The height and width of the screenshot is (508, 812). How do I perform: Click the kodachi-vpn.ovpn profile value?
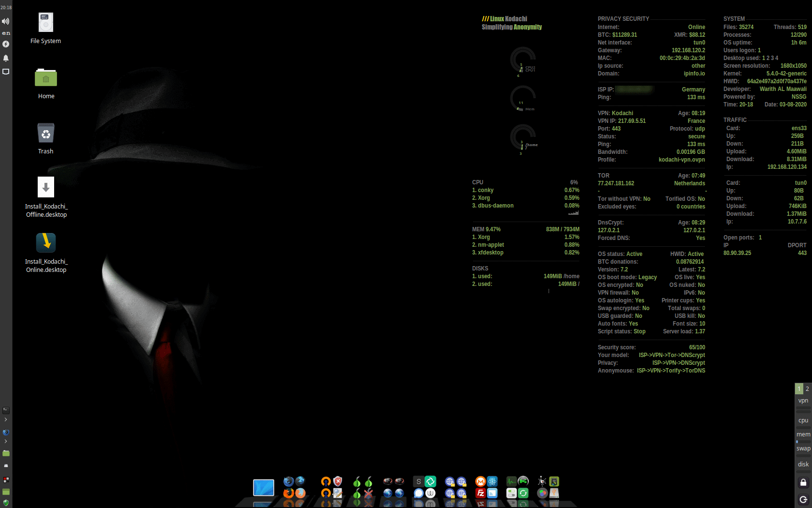tap(681, 160)
